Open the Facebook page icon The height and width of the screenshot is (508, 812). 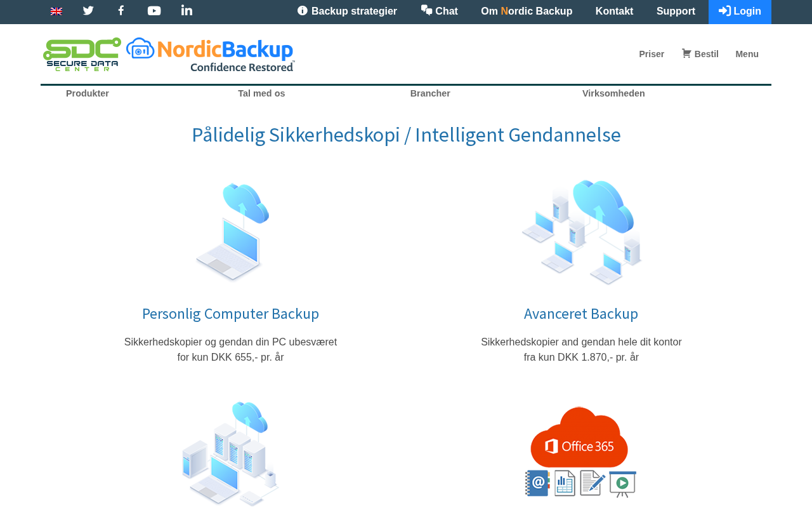(121, 11)
